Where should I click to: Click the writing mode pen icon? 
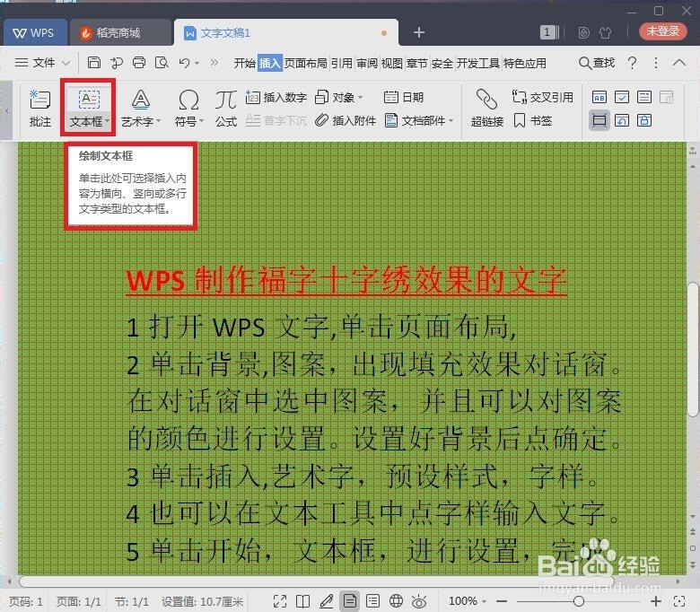click(327, 601)
